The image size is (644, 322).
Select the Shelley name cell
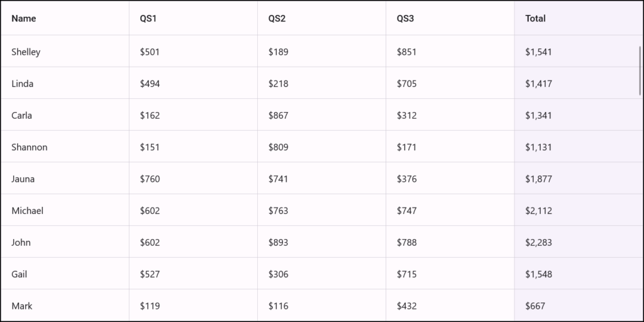tap(26, 52)
